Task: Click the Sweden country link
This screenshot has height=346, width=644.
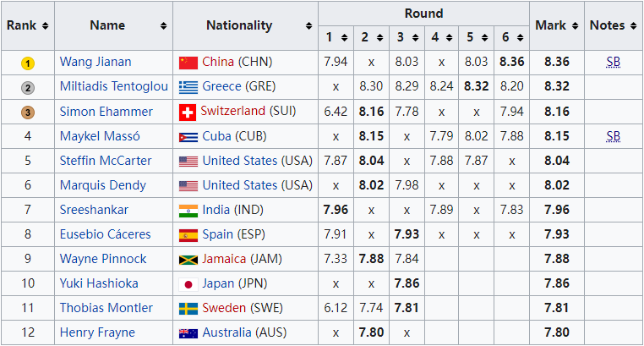Action: (x=225, y=308)
